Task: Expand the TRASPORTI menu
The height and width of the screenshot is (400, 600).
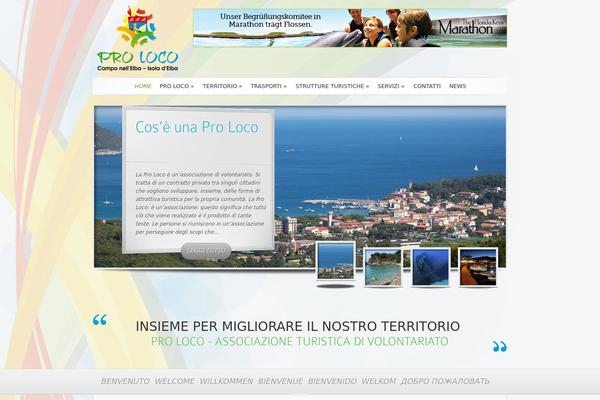Action: pos(269,86)
